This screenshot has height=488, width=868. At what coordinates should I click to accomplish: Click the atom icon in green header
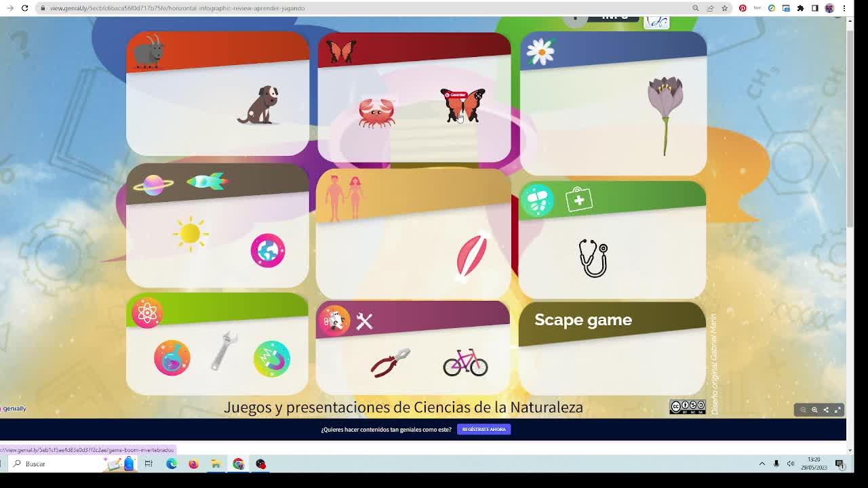147,312
